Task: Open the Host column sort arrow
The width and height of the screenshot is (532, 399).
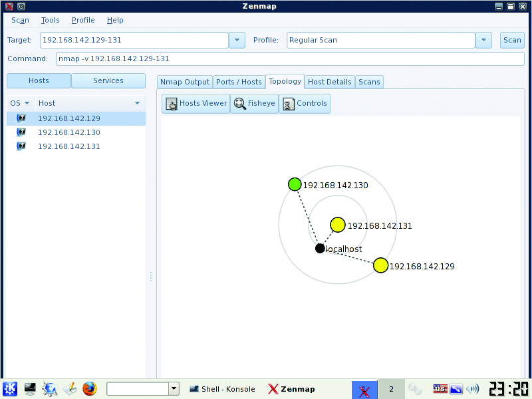Action: click(137, 103)
